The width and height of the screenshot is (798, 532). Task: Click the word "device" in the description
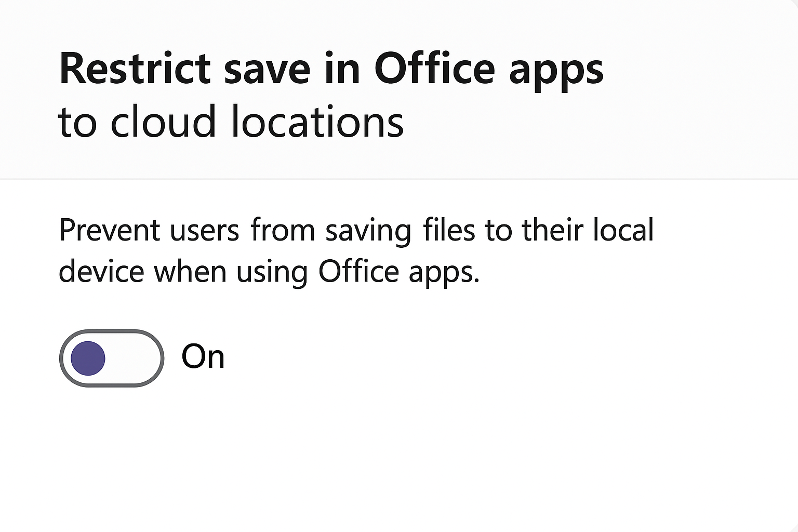[x=101, y=271]
